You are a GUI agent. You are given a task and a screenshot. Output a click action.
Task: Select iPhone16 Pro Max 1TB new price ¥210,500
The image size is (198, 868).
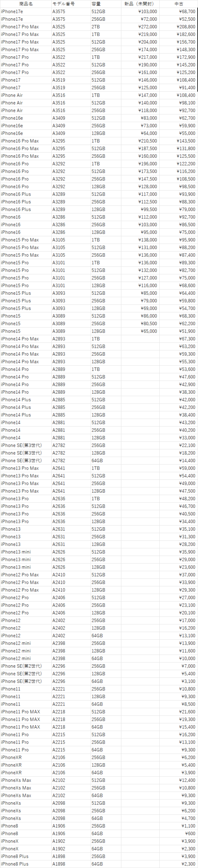(140, 141)
